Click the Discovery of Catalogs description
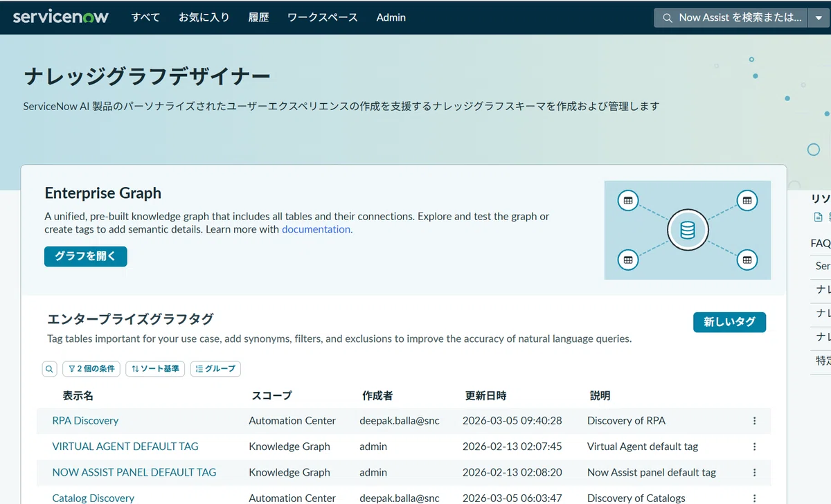The image size is (831, 504). point(636,498)
